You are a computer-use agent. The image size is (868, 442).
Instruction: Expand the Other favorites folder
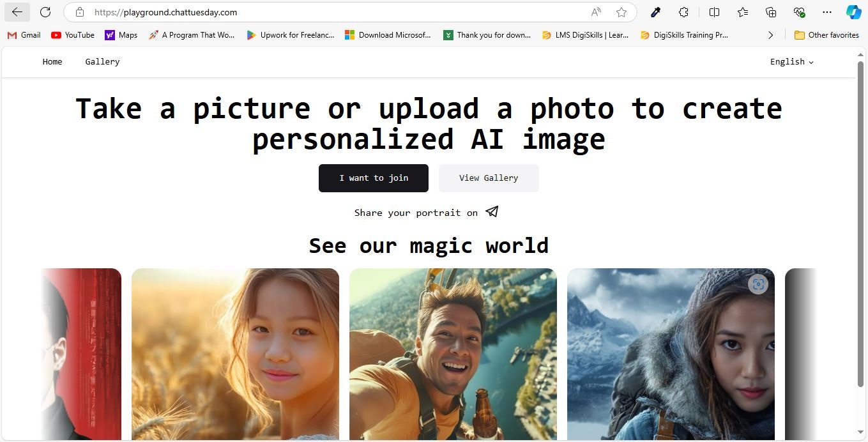coord(826,35)
